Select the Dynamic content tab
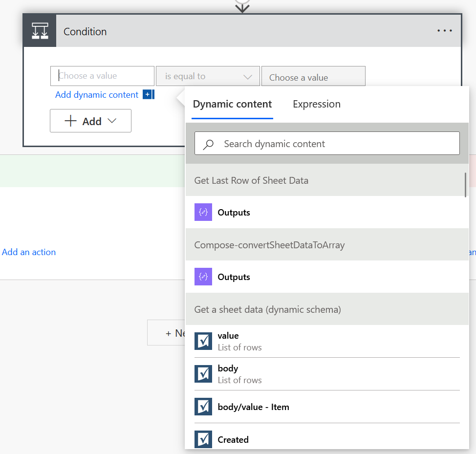Viewport: 476px width, 454px height. pos(232,104)
